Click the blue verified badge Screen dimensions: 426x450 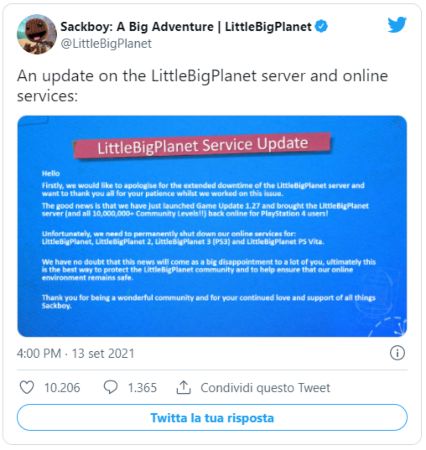(x=321, y=26)
